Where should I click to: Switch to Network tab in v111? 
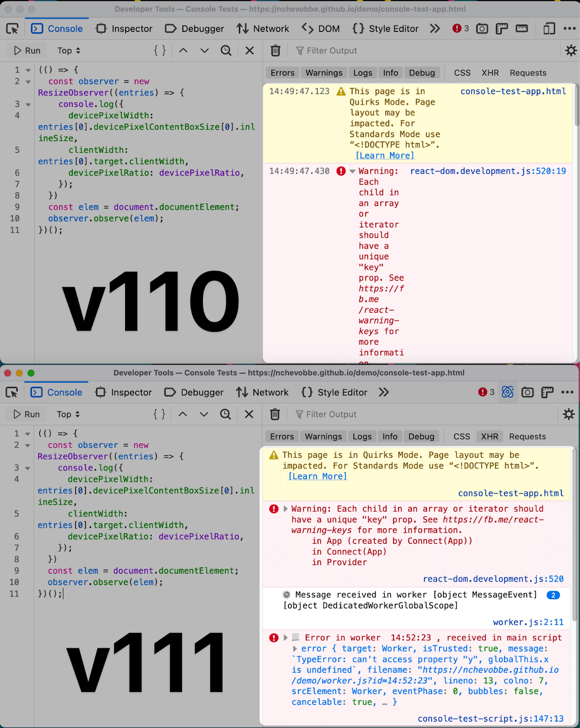tap(262, 392)
